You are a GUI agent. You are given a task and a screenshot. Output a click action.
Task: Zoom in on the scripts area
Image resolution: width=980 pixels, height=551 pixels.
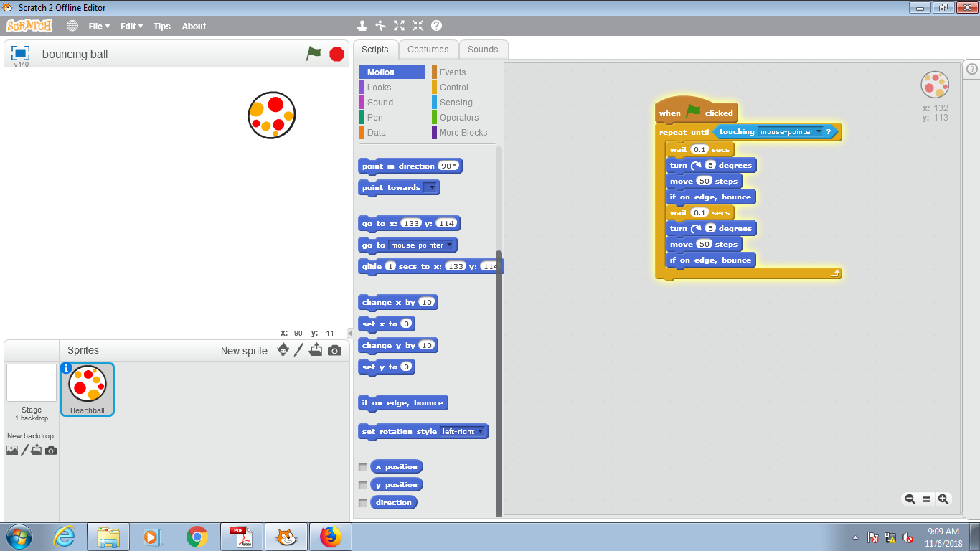click(x=943, y=499)
